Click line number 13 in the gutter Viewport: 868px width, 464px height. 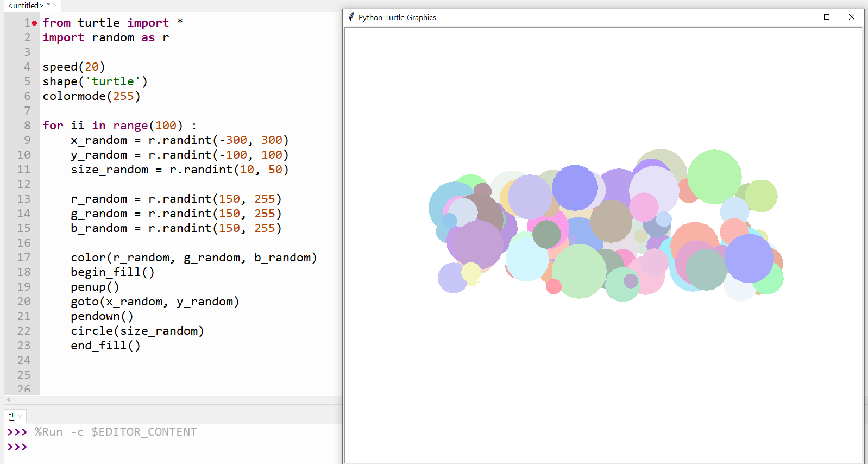[24, 199]
